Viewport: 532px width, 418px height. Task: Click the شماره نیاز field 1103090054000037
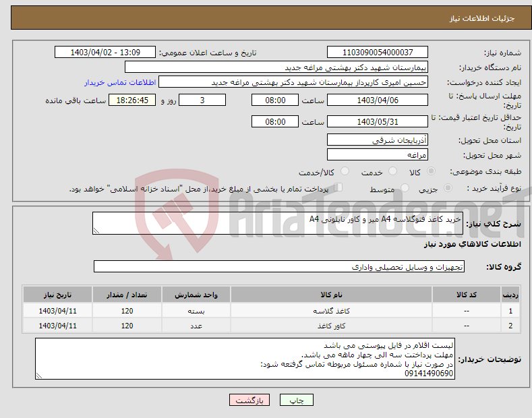378,53
